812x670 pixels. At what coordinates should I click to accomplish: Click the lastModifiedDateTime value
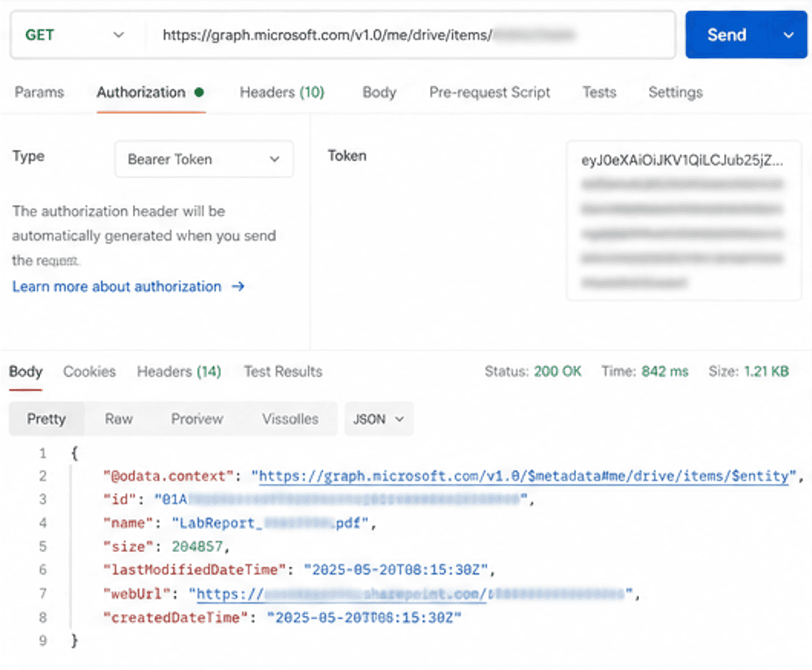(x=395, y=570)
